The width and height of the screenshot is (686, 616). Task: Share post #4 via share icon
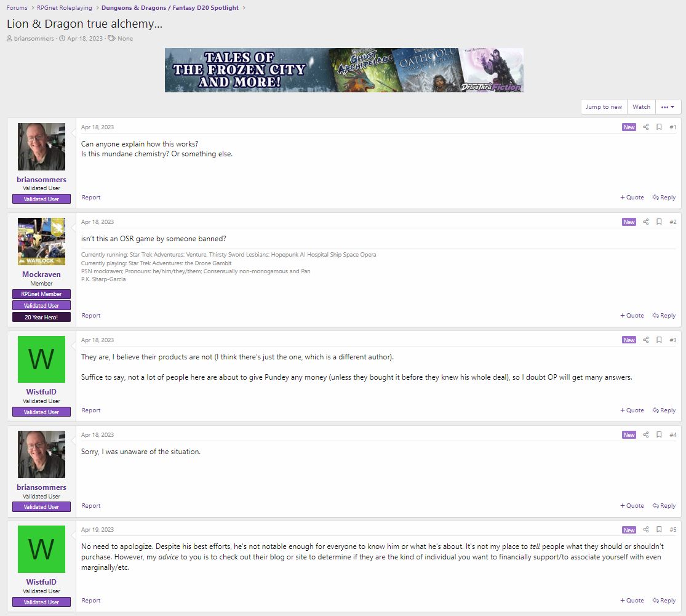(646, 434)
